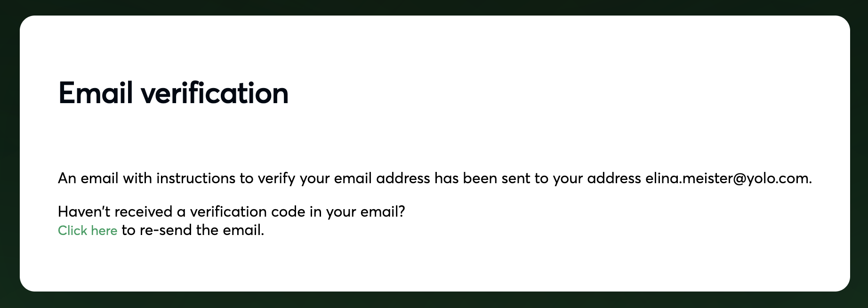Click the elina.meister@yolo.com email address

[x=728, y=178]
